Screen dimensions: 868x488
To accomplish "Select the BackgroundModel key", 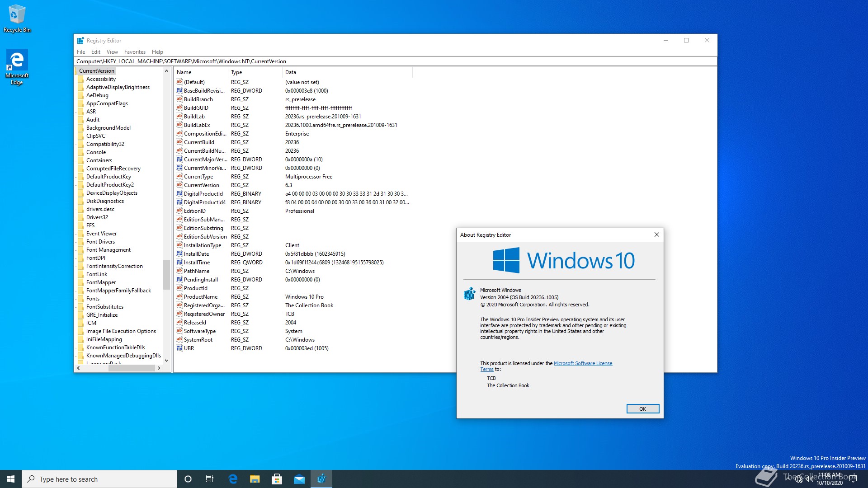I will [108, 128].
